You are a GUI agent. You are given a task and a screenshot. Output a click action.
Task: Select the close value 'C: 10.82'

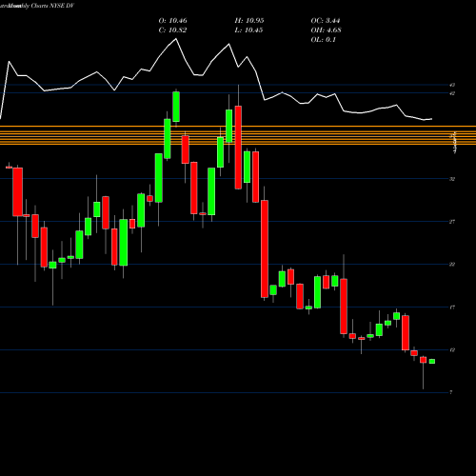click(172, 30)
